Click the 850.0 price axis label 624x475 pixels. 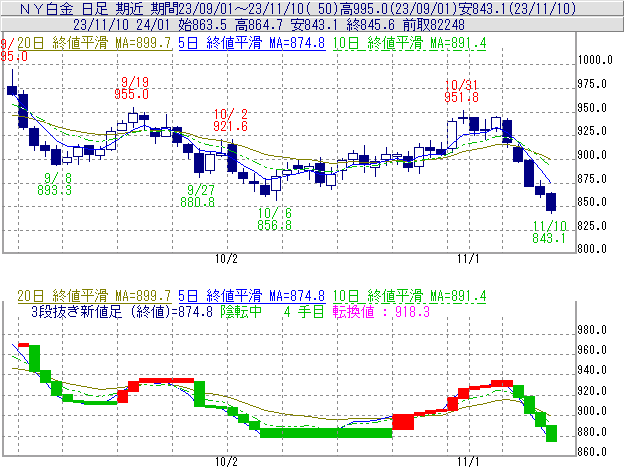(x=592, y=202)
